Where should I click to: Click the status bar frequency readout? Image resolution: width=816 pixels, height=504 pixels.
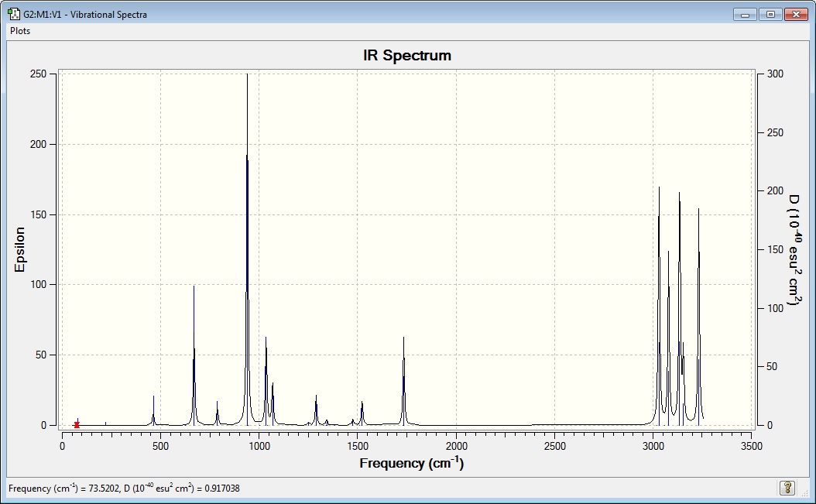(124, 489)
